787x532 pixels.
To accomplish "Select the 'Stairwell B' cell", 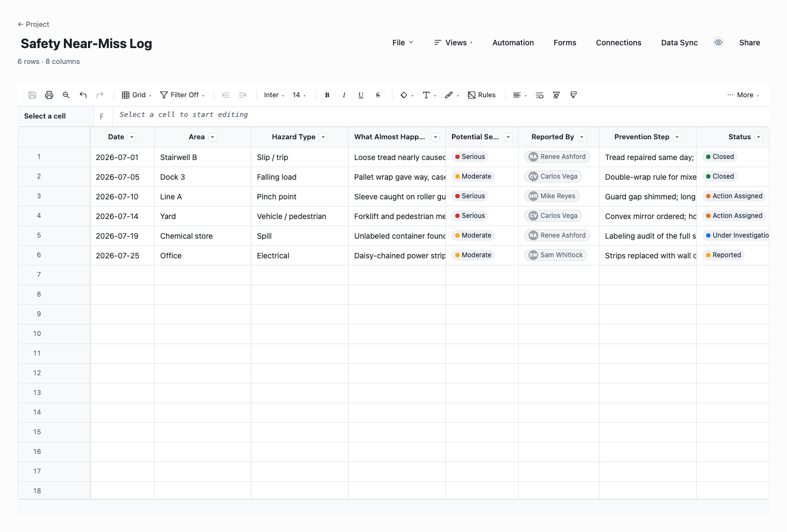I will [203, 157].
